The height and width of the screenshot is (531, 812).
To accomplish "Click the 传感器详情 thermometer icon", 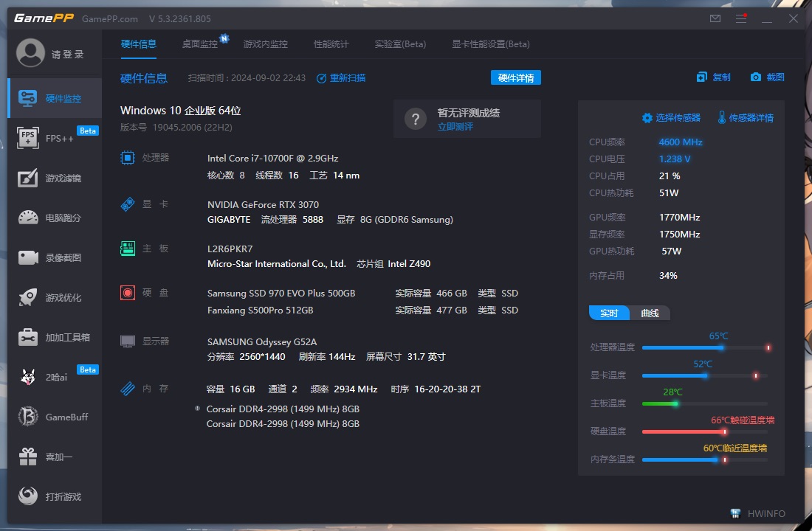I will [x=721, y=118].
